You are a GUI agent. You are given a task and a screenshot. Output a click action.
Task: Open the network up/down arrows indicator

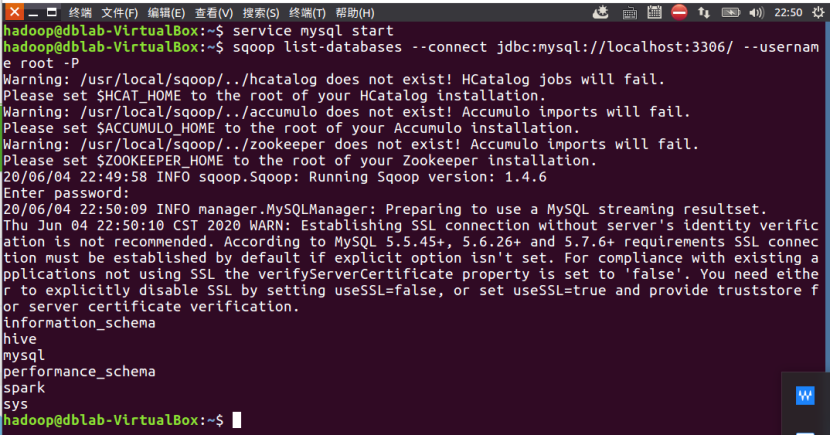pyautogui.click(x=704, y=12)
